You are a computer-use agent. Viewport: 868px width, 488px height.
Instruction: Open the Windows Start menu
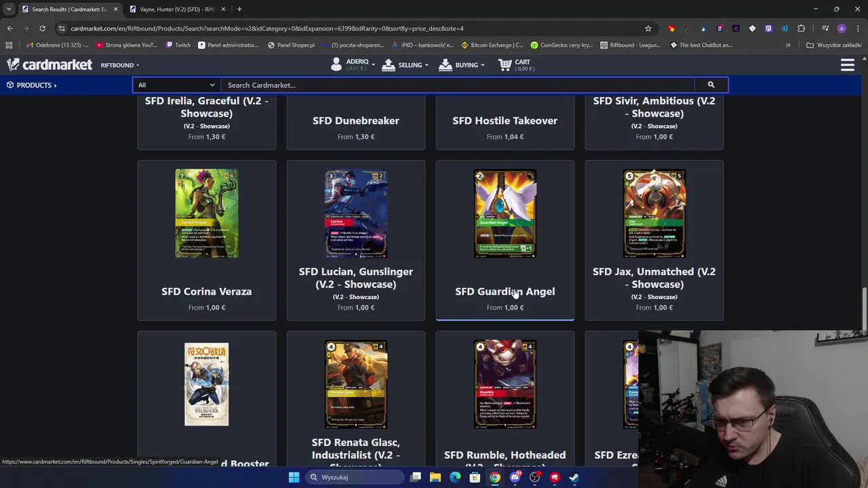click(294, 477)
